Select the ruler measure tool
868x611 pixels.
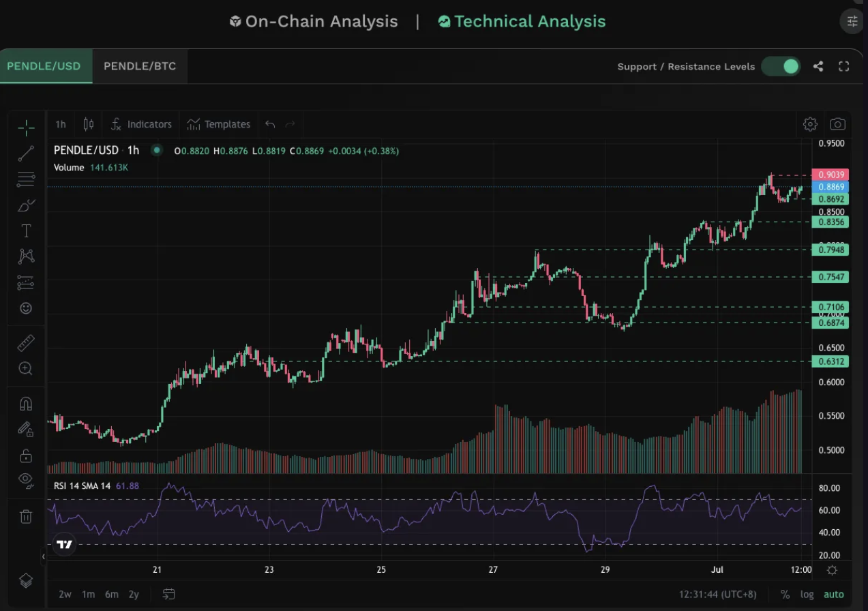[x=26, y=342]
